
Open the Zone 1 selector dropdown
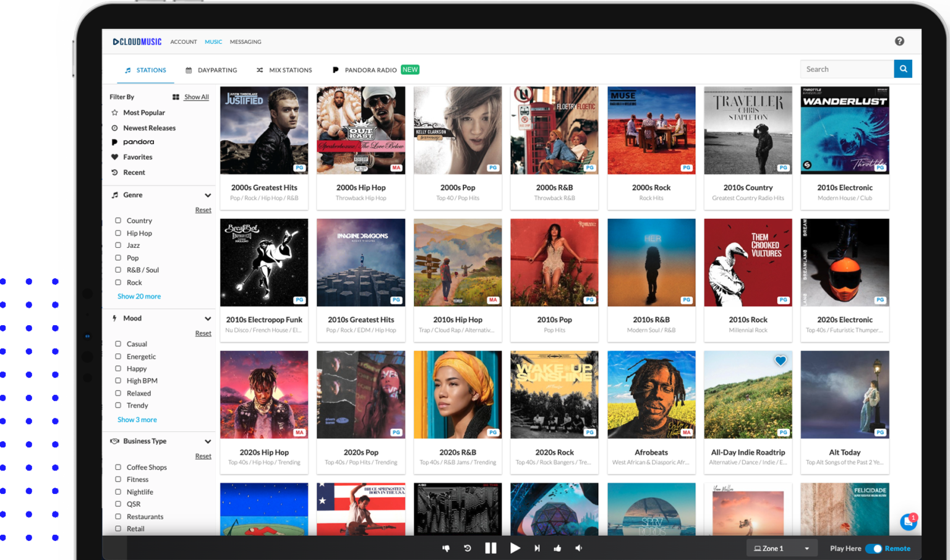(781, 548)
